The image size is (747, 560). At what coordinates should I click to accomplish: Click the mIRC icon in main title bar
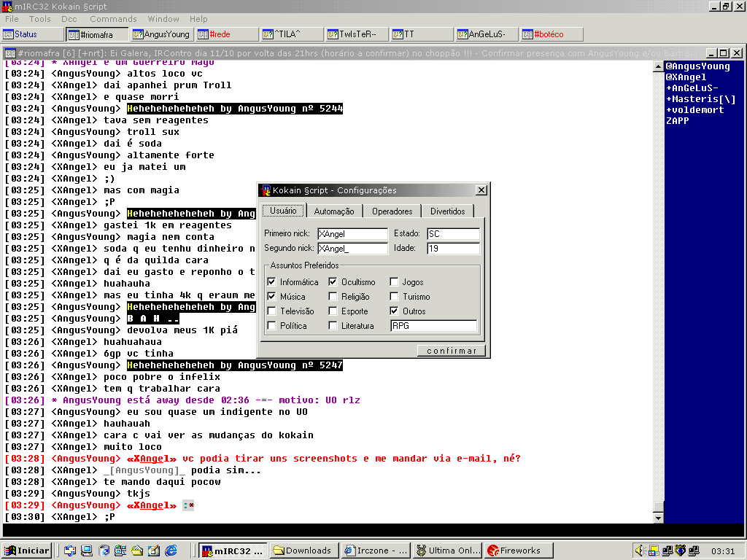(x=7, y=7)
